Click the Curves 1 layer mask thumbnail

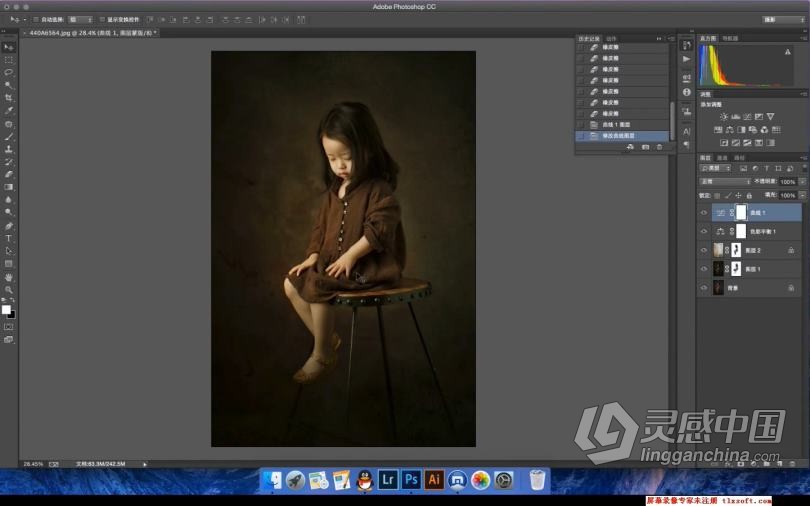(x=741, y=213)
